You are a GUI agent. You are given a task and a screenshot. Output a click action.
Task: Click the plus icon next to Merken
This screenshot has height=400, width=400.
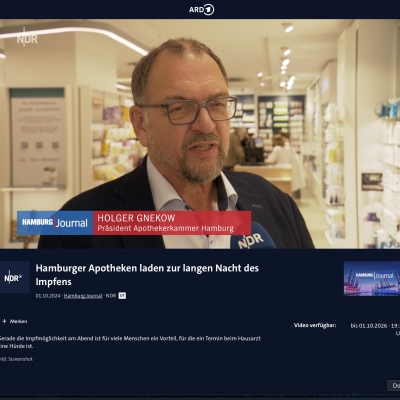coord(4,321)
